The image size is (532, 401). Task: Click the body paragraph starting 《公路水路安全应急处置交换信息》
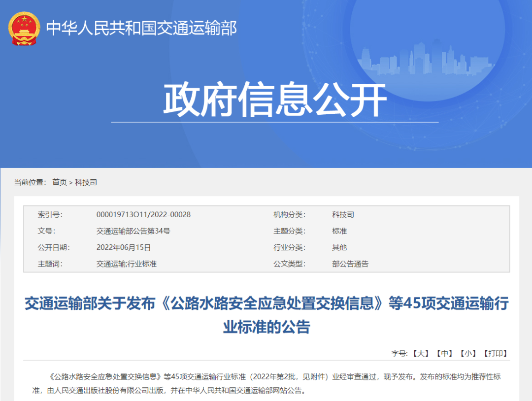click(x=266, y=383)
